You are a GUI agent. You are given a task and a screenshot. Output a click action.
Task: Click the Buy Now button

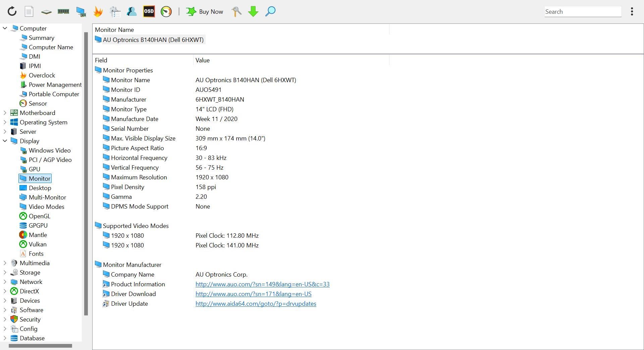pyautogui.click(x=205, y=11)
